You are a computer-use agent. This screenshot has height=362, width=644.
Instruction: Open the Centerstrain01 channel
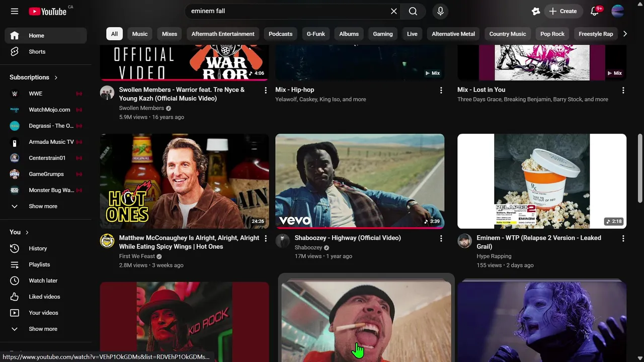tap(46, 158)
